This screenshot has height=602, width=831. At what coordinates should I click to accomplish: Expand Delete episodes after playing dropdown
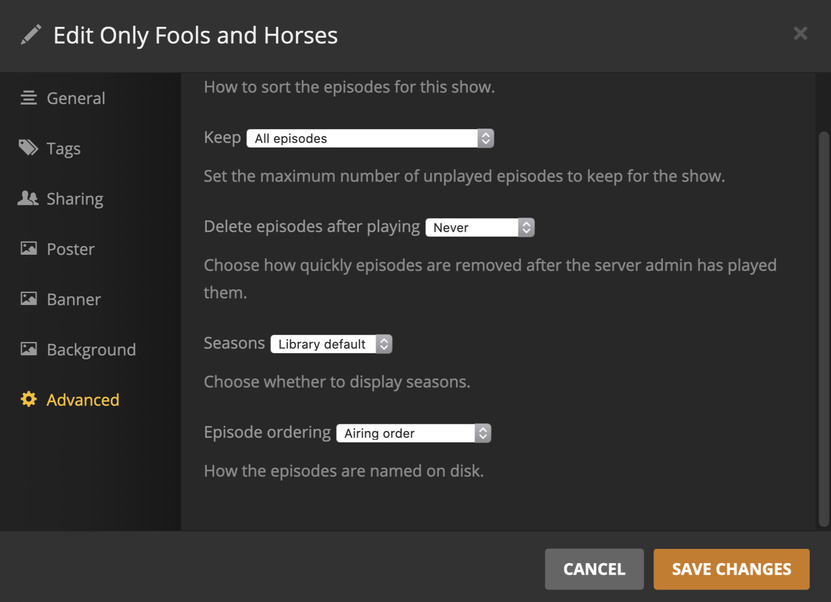coord(480,227)
